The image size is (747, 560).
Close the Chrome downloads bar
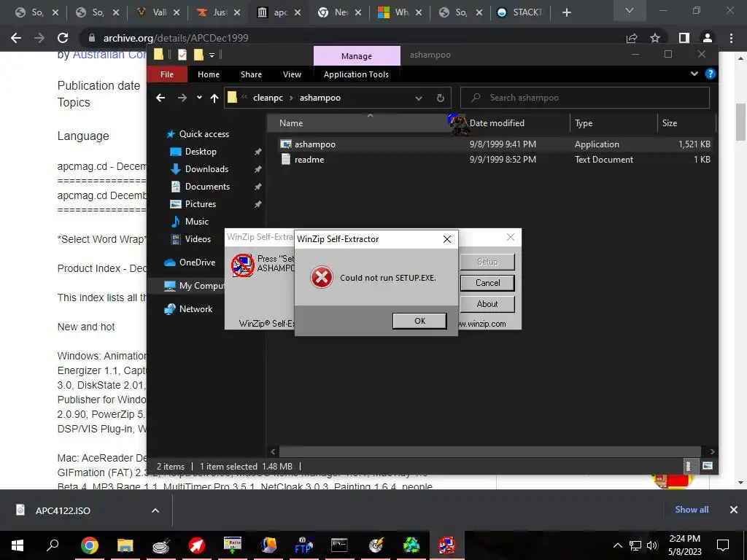pos(734,510)
